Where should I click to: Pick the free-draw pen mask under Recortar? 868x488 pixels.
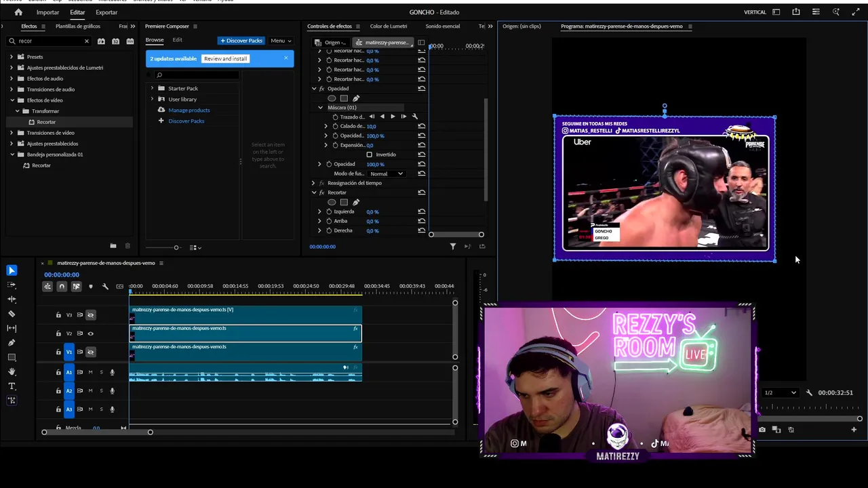click(x=356, y=202)
